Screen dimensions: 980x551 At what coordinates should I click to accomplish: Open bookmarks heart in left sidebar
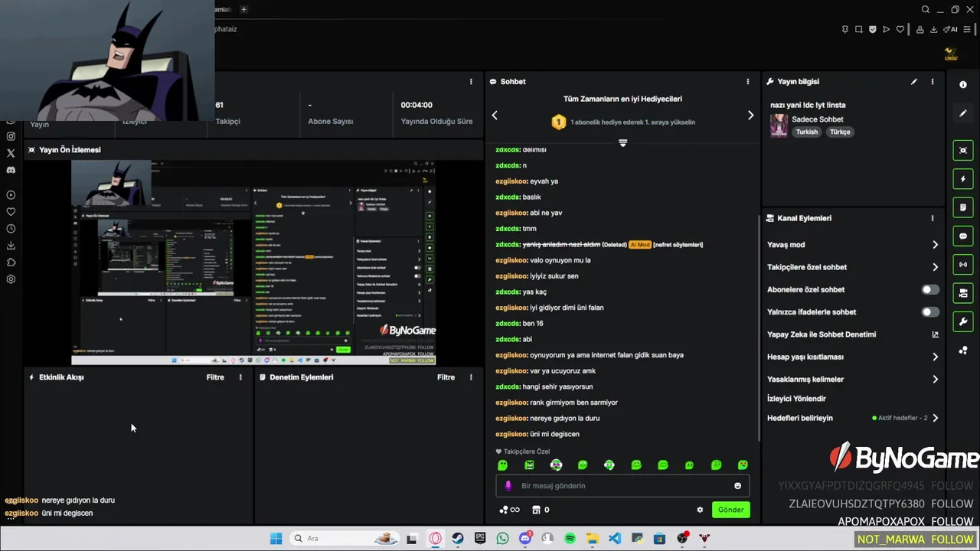point(11,212)
